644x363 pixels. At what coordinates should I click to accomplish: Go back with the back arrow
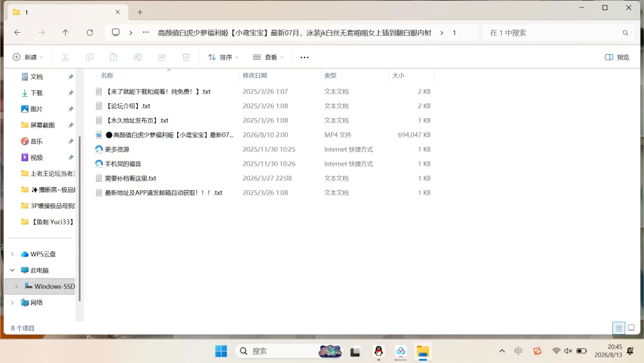point(17,32)
